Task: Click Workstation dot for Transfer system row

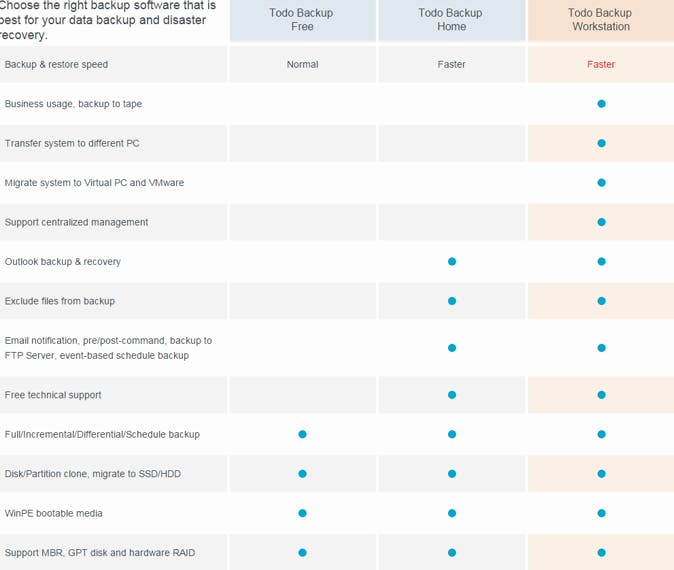Action: pyautogui.click(x=601, y=143)
